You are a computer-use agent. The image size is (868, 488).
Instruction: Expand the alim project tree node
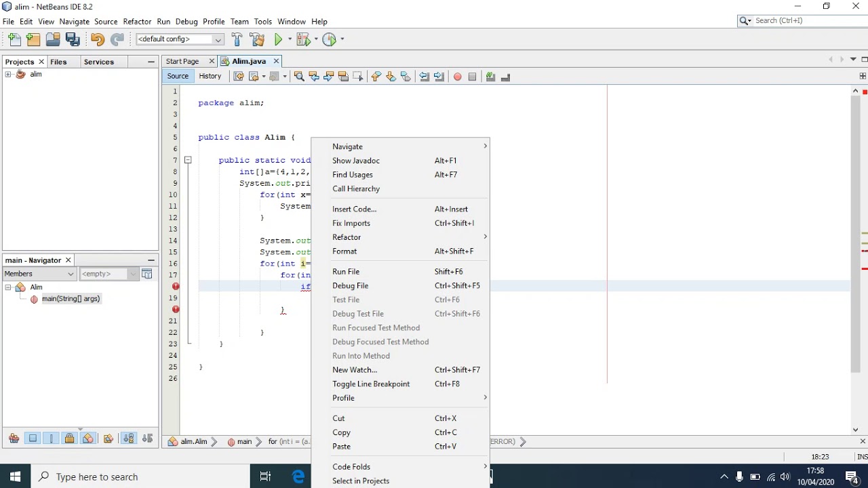coord(8,75)
